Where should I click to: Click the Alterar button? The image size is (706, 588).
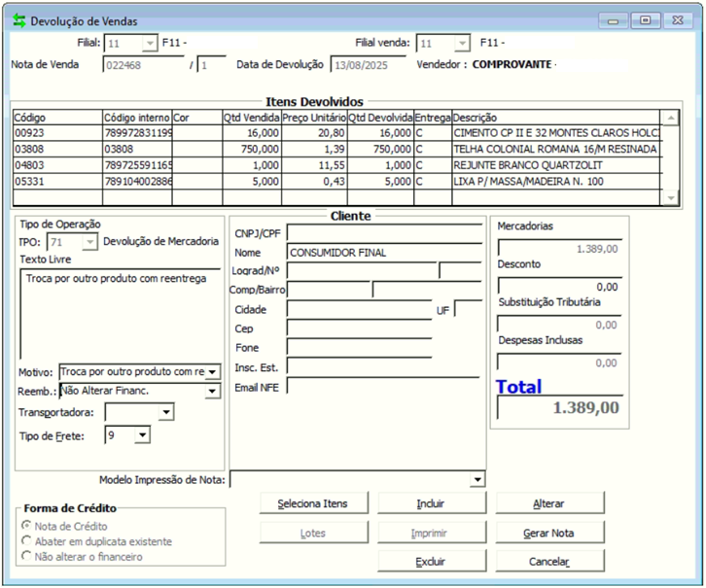tap(549, 503)
